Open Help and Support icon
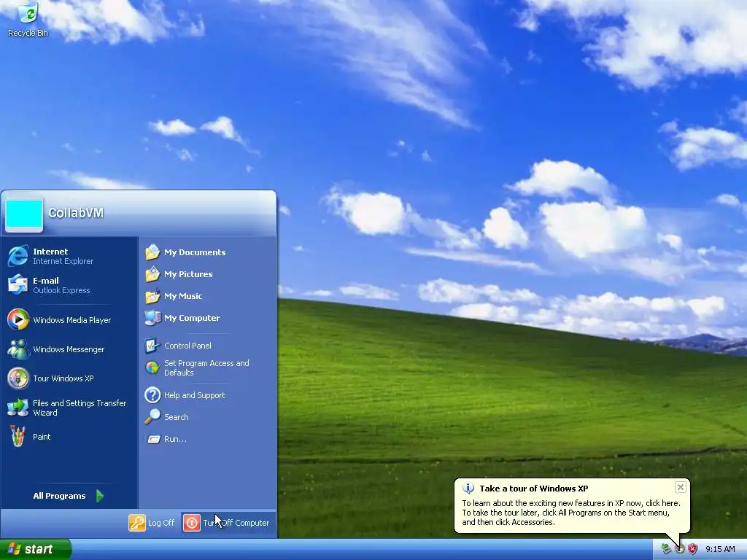This screenshot has height=560, width=747. point(152,394)
